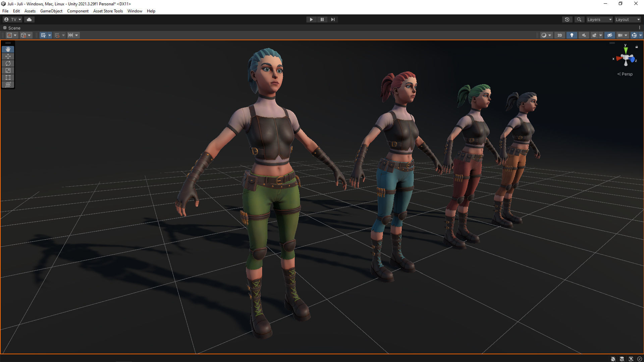Select the Rect tool
The image size is (644, 362).
point(8,77)
